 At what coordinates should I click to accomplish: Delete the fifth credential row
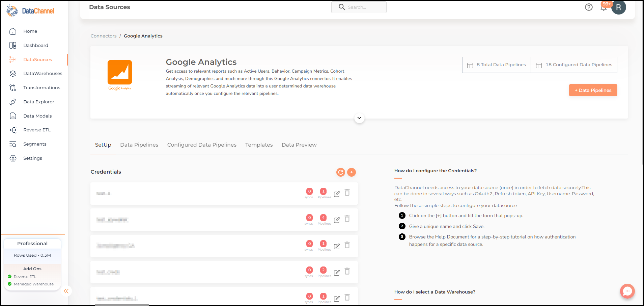(x=347, y=297)
